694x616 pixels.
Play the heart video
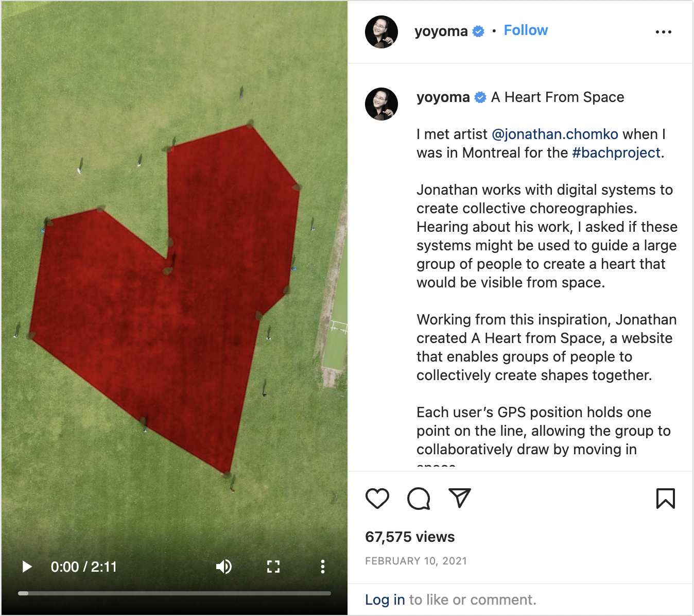pos(27,567)
